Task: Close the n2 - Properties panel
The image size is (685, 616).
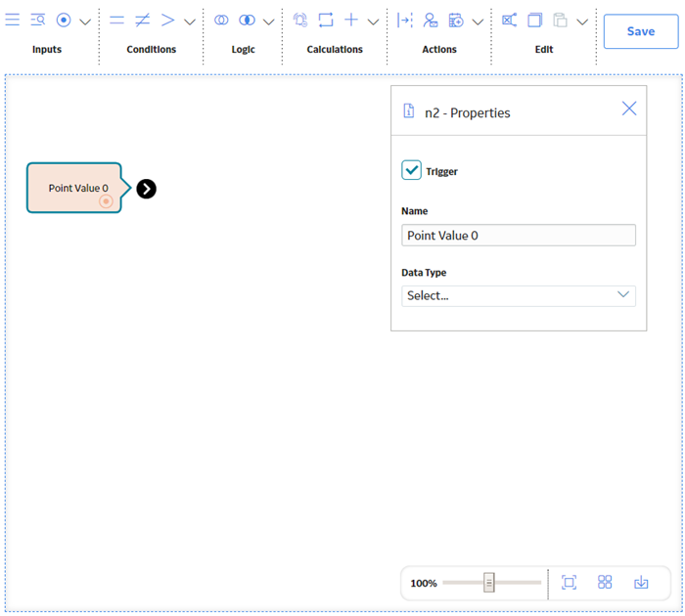Action: [629, 109]
